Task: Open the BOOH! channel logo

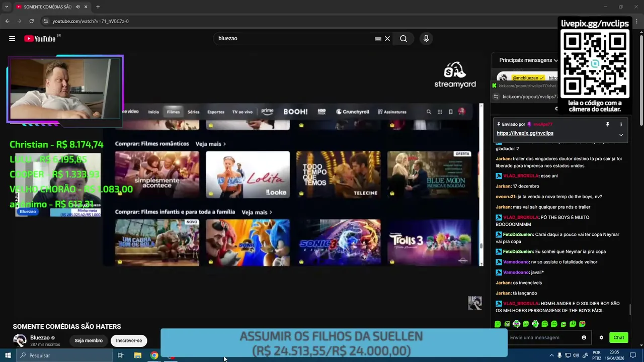Action: 295,112
